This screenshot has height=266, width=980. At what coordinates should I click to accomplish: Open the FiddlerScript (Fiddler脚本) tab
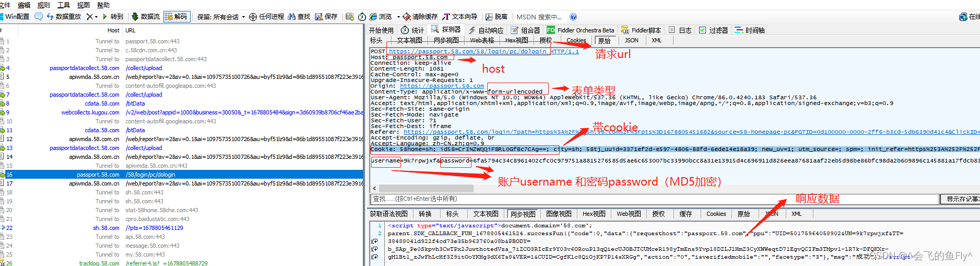[641, 30]
